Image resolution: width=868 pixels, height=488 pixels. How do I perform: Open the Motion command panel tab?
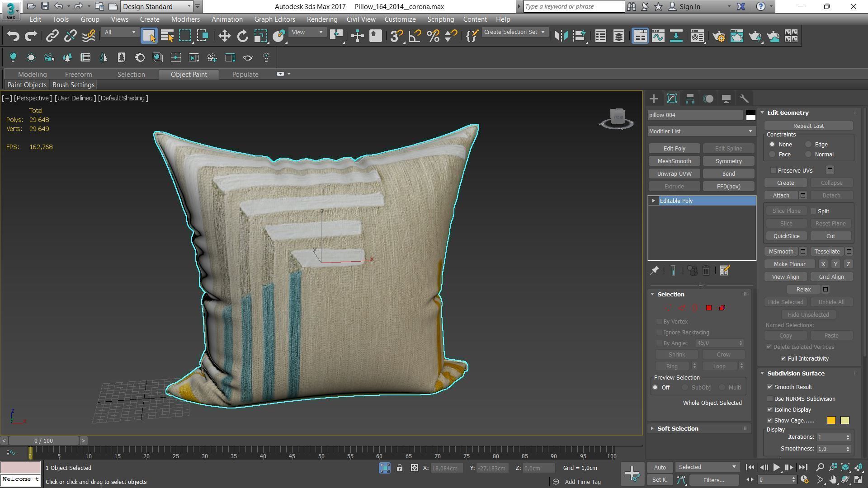coord(708,99)
